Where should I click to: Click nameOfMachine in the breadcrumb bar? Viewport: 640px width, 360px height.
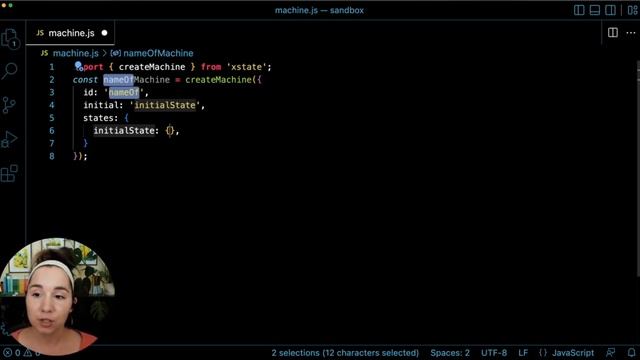coord(158,53)
